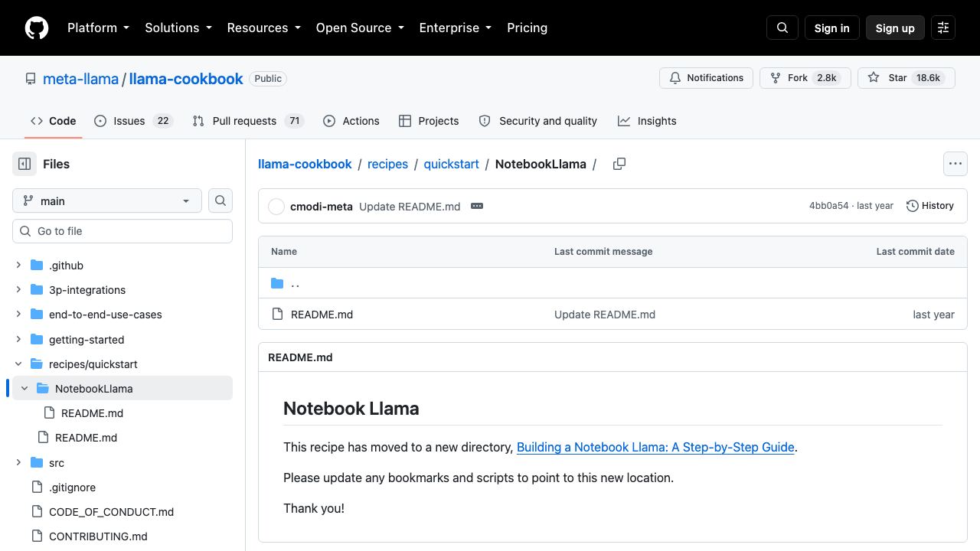Collapse the NotebookLlama folder chevron
Screen dimensions: 980x551
coord(24,388)
